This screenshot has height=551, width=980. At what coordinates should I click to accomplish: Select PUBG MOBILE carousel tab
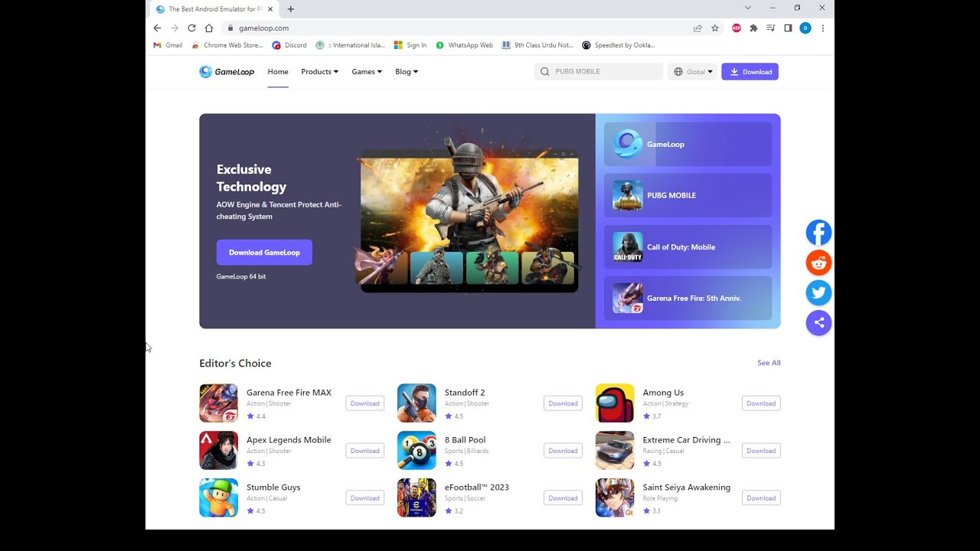click(688, 195)
